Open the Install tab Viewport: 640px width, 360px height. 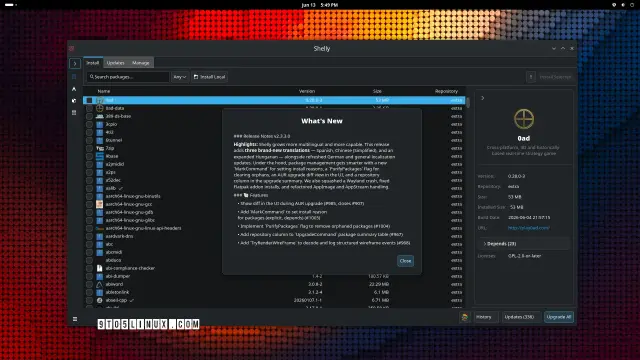93,63
